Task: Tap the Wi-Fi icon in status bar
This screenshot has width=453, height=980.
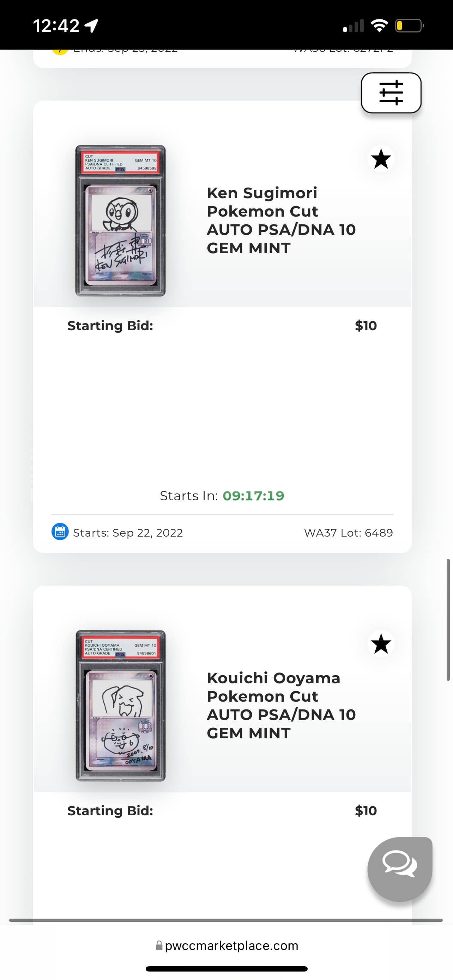Action: (379, 26)
